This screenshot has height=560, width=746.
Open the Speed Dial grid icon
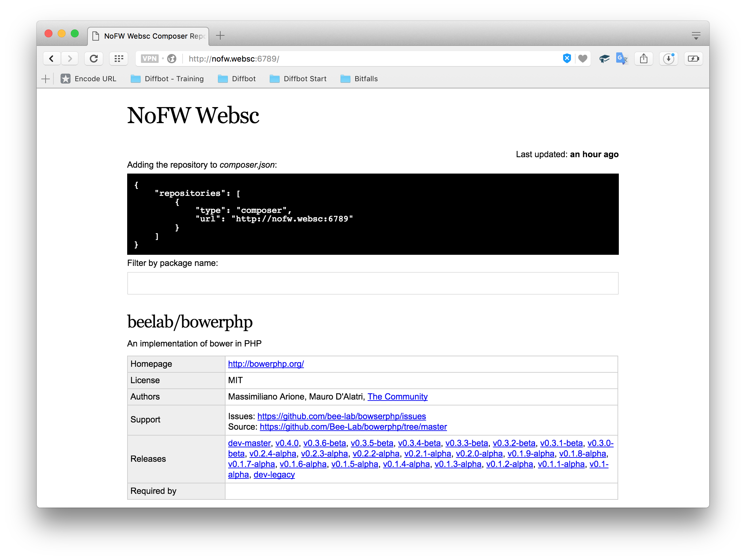point(119,59)
